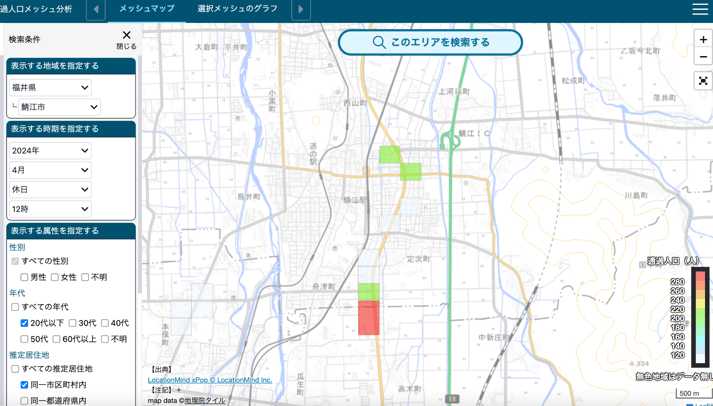713x406 pixels.
Task: Expand the 2024年 year dropdown
Action: click(x=50, y=151)
